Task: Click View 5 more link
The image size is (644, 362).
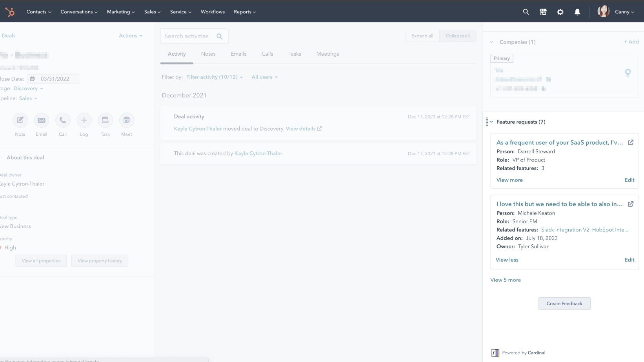Action: click(505, 280)
